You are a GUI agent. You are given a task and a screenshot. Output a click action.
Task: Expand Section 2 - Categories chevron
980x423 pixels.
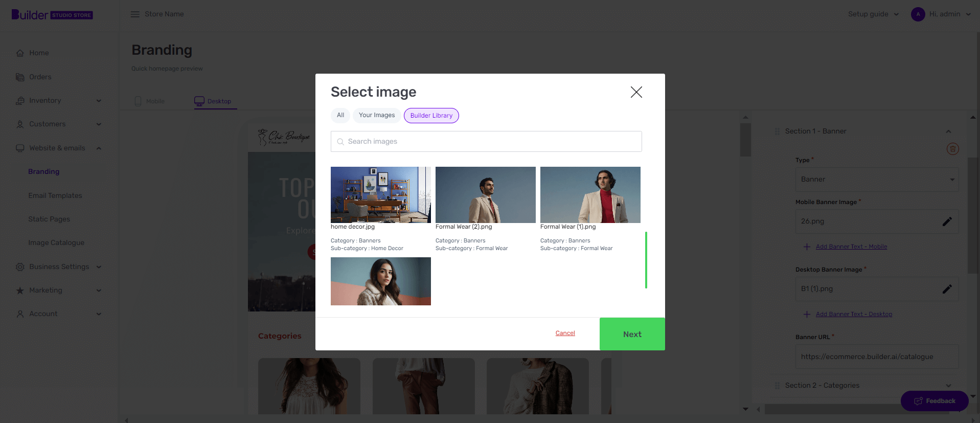click(x=948, y=386)
